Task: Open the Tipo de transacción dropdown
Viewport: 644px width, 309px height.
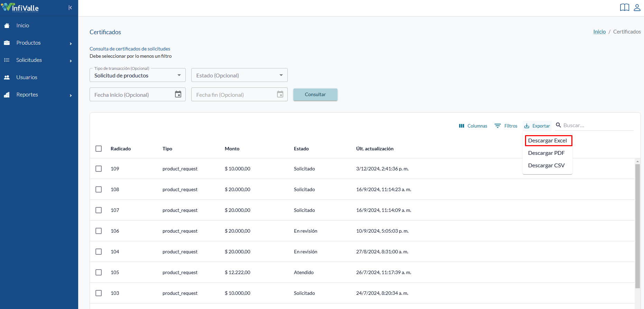Action: point(138,75)
